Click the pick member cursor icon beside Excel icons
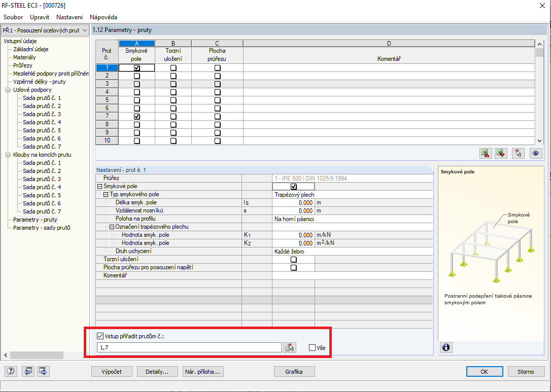Viewport: 551px width, 392px height. [x=518, y=154]
